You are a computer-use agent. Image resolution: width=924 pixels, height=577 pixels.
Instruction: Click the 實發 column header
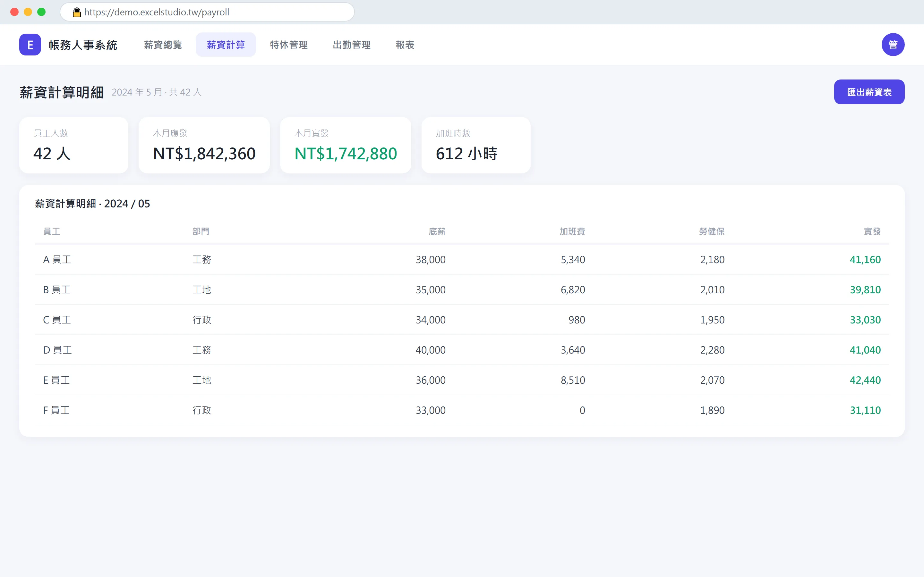coord(872,231)
